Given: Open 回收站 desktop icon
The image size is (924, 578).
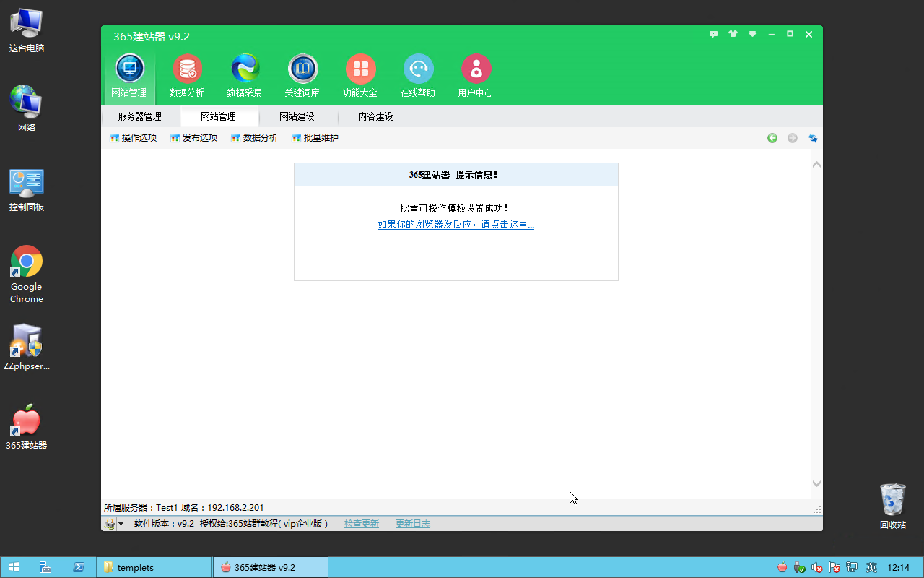Looking at the screenshot, I should pyautogui.click(x=893, y=506).
